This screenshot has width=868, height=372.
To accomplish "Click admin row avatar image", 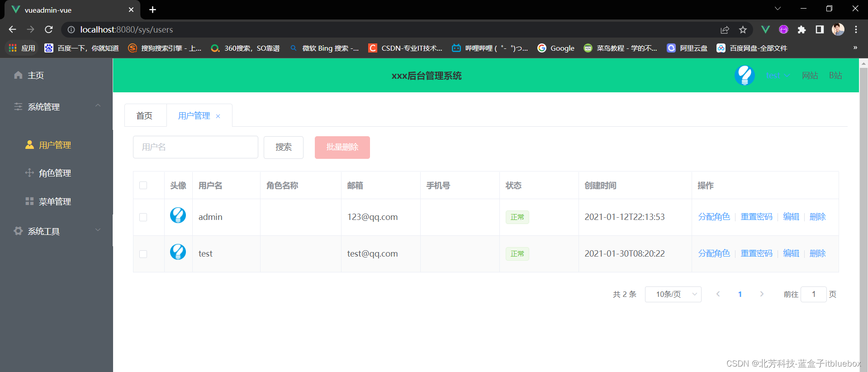I will tap(178, 215).
